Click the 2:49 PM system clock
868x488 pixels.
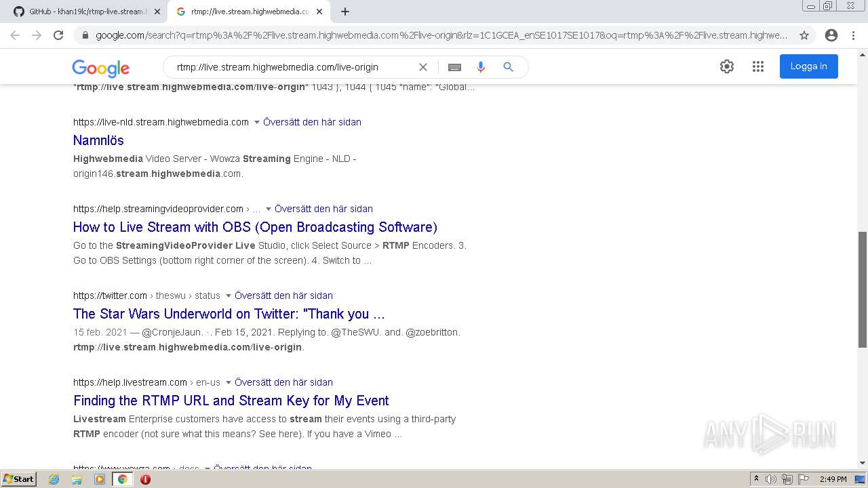tap(833, 479)
